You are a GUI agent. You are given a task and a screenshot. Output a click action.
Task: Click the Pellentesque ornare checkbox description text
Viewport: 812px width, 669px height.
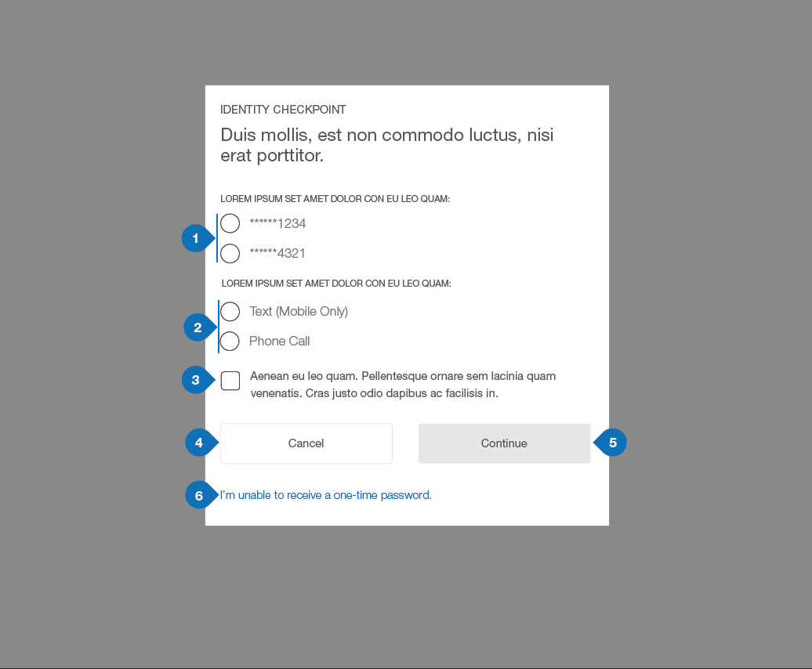tap(403, 385)
